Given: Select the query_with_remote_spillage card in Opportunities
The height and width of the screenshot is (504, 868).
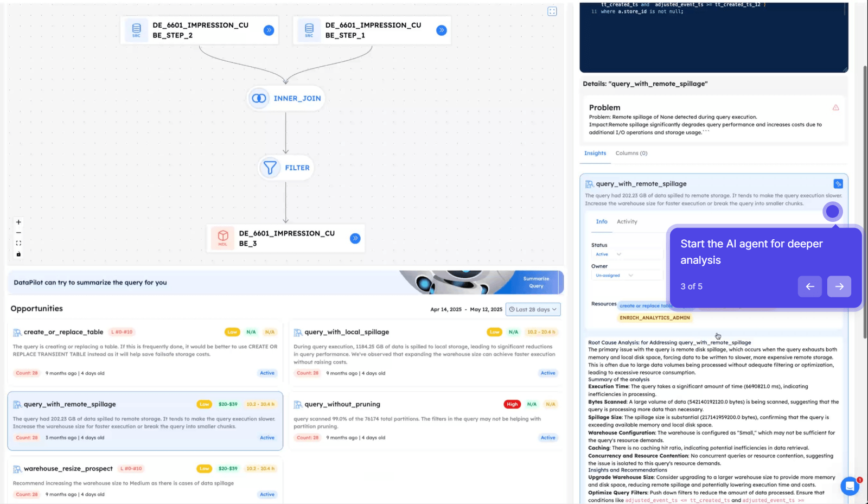Looking at the screenshot, I should pyautogui.click(x=145, y=421).
